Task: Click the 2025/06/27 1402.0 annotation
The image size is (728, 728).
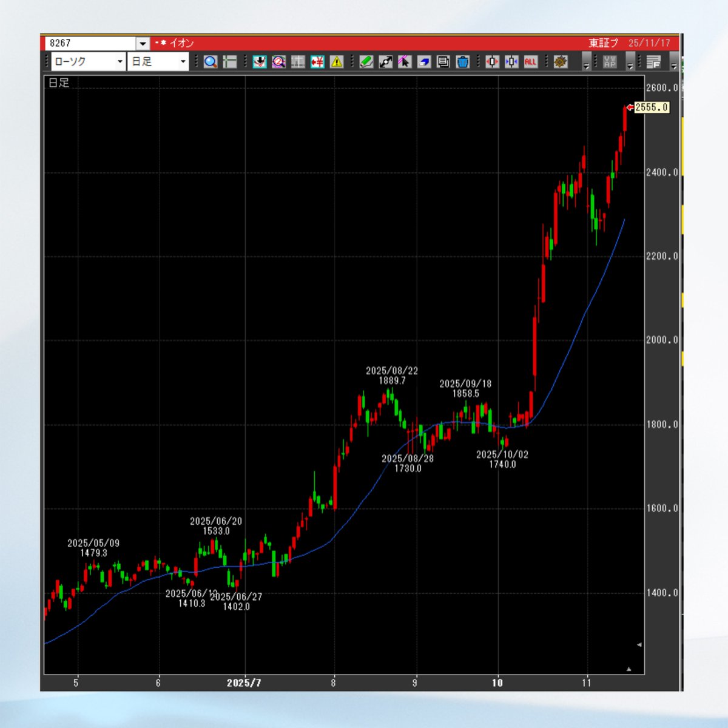Action: click(x=236, y=602)
